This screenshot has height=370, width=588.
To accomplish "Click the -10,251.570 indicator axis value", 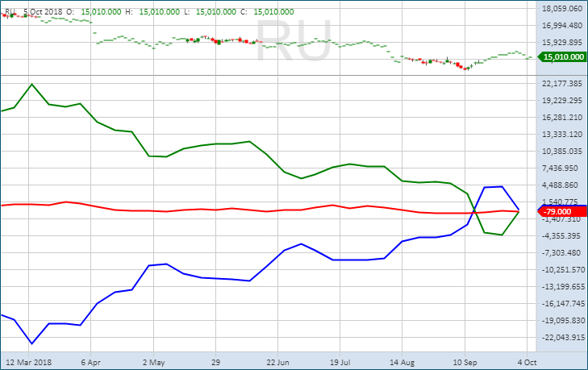I will 563,269.
